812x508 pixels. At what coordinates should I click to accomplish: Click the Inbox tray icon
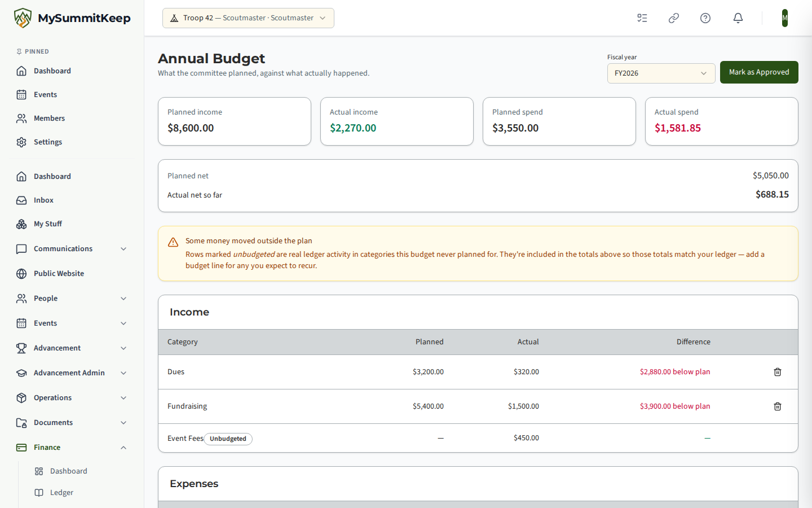point(21,200)
